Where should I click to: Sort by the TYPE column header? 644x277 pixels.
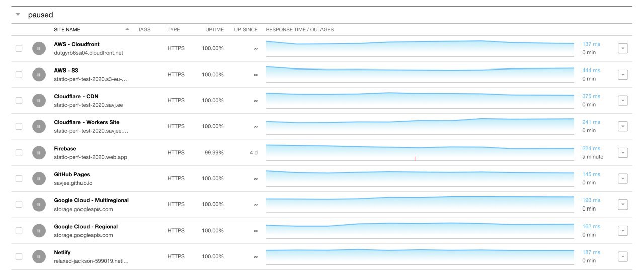174,30
